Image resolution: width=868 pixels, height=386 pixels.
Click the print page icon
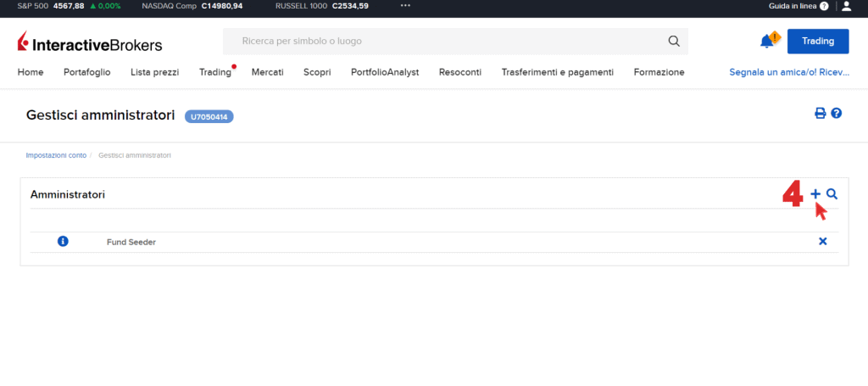[x=820, y=114]
